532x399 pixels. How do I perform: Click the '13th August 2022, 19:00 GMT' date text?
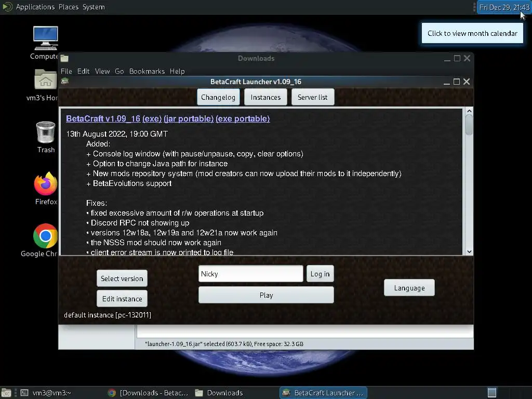click(x=117, y=134)
